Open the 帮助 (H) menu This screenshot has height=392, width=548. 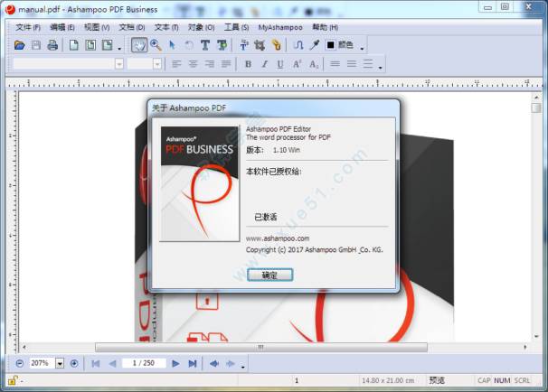pyautogui.click(x=325, y=27)
